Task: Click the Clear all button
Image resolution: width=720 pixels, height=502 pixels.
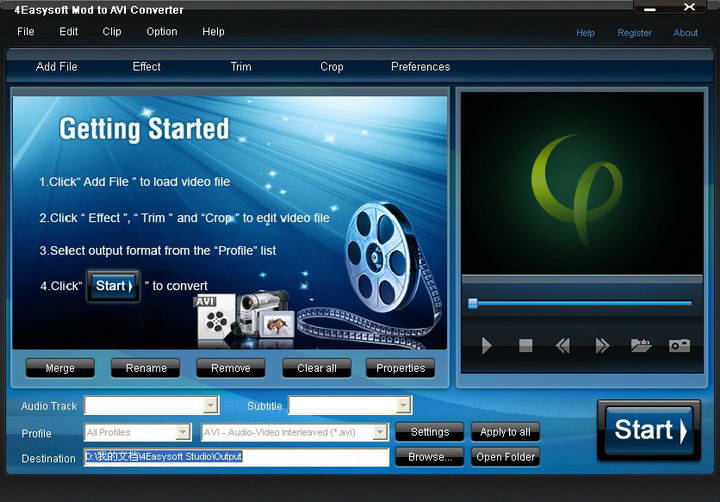Action: point(317,368)
